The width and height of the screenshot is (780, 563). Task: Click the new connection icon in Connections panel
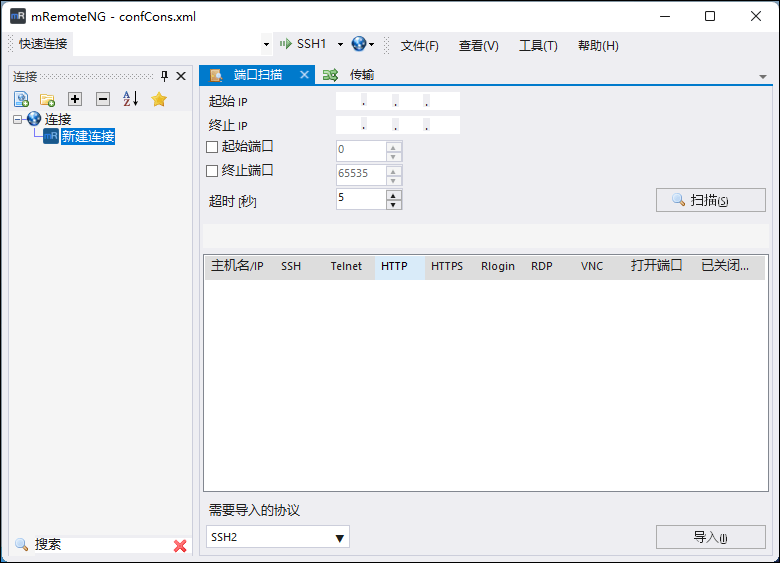[21, 99]
